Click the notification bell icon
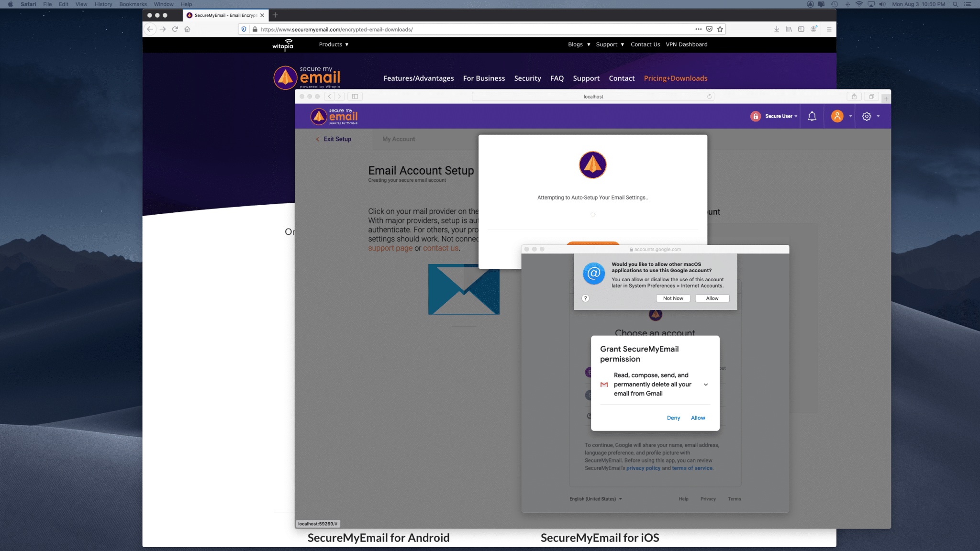Viewport: 980px width, 551px height. (812, 116)
